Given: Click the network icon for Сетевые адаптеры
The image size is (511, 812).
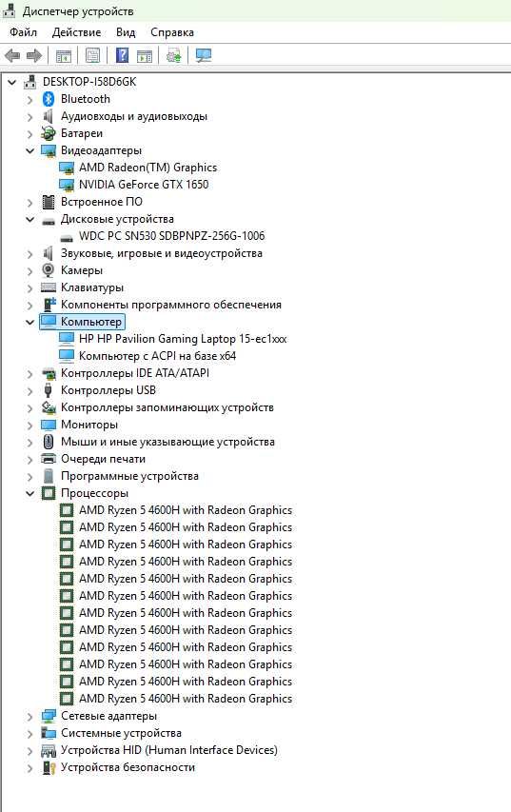Looking at the screenshot, I should pyautogui.click(x=49, y=716).
